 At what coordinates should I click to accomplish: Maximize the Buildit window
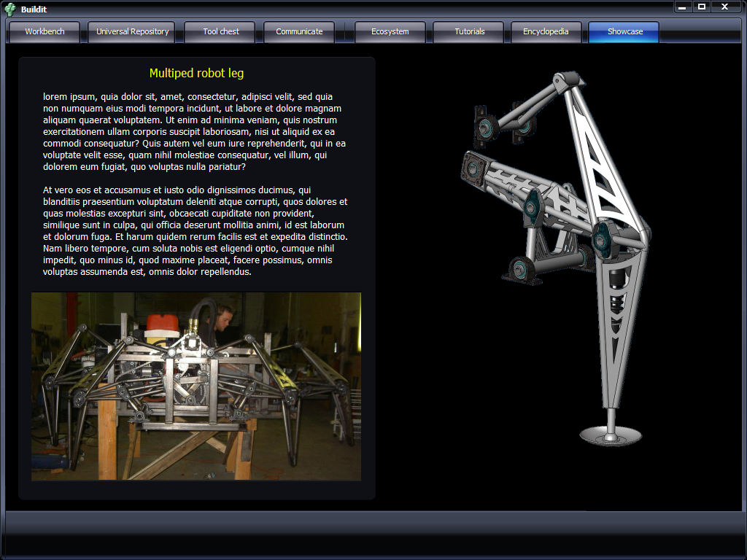click(702, 7)
